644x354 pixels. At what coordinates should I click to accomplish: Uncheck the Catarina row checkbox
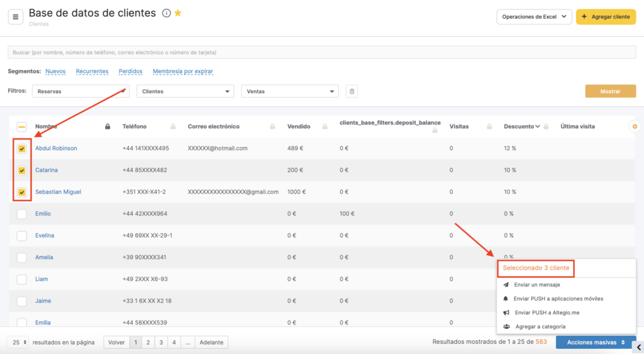(22, 170)
